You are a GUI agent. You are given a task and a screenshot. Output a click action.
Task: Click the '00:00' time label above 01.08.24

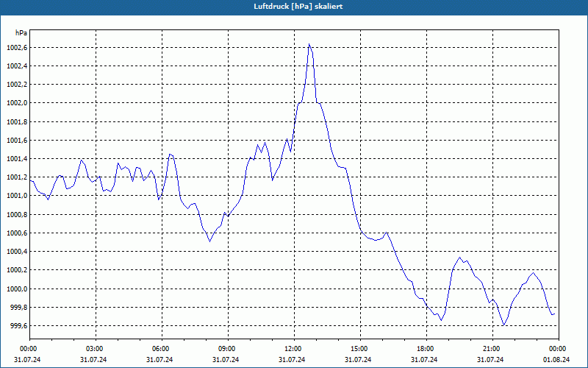(x=557, y=349)
